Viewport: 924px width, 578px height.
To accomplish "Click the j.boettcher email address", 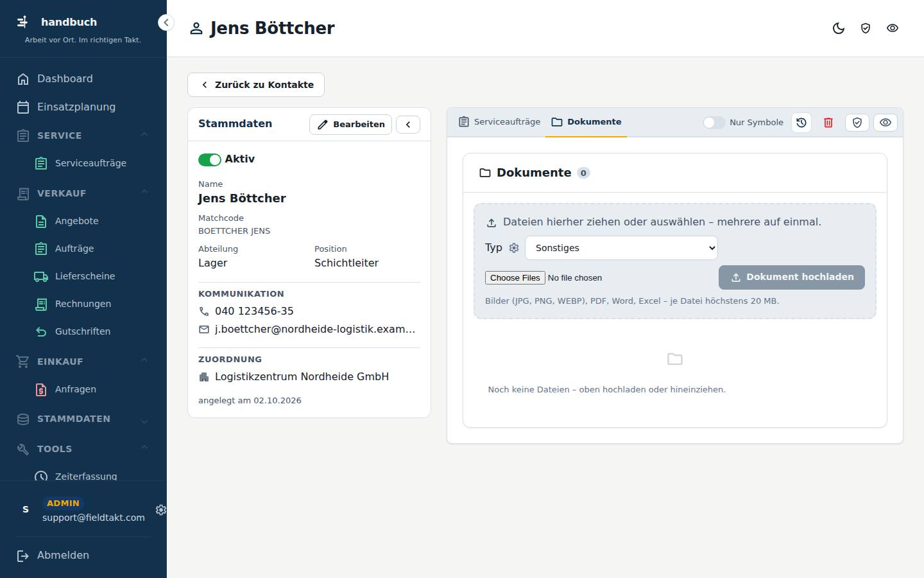I will 315,329.
